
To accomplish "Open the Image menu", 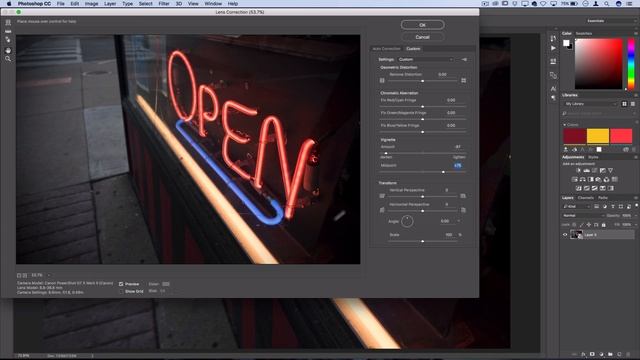I will [x=91, y=4].
